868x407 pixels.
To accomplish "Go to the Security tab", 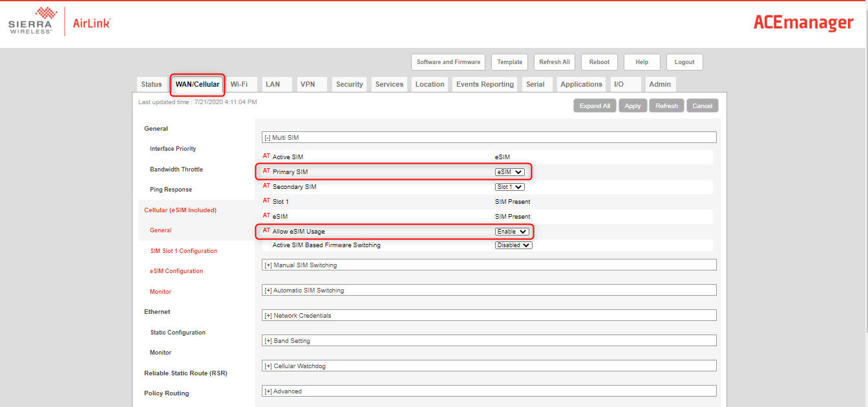I will (349, 84).
